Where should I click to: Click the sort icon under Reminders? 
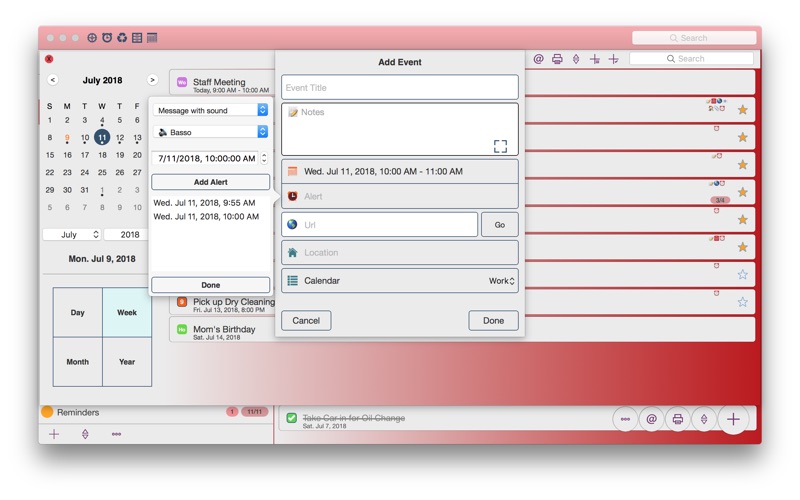pos(85,434)
